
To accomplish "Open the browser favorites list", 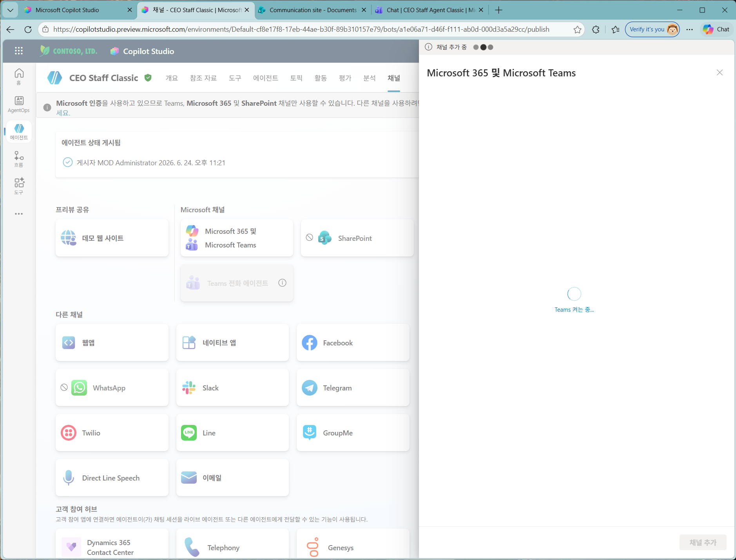I will (x=616, y=29).
